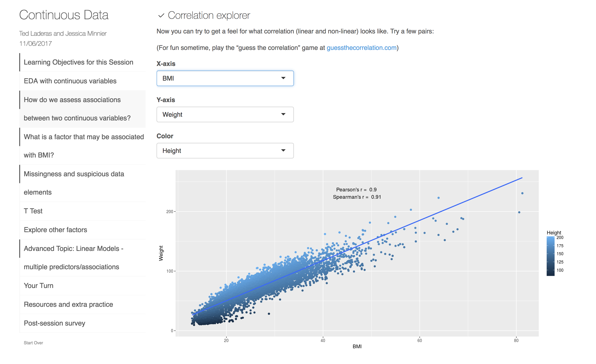Click the blue regression line on the scatterplot
Viewport: 596px width, 364px height.
pyautogui.click(x=357, y=246)
